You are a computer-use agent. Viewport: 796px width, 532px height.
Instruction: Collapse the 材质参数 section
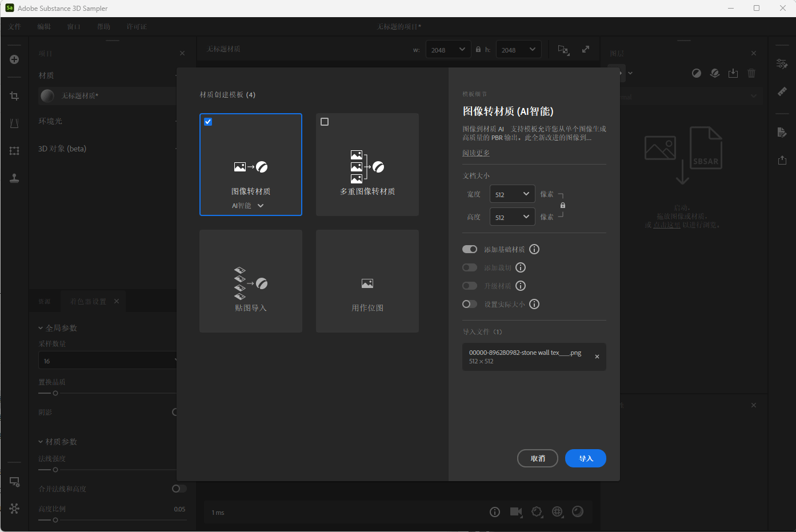coord(41,442)
